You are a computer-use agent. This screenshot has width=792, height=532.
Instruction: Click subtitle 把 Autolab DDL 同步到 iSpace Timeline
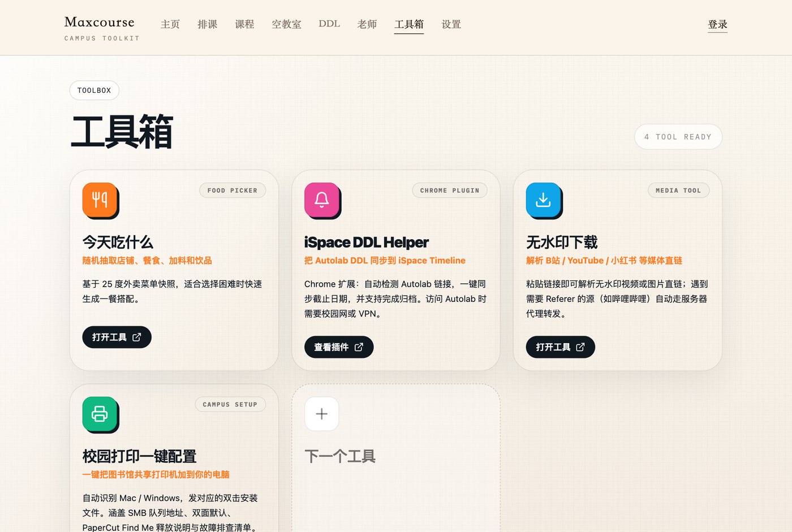(385, 261)
